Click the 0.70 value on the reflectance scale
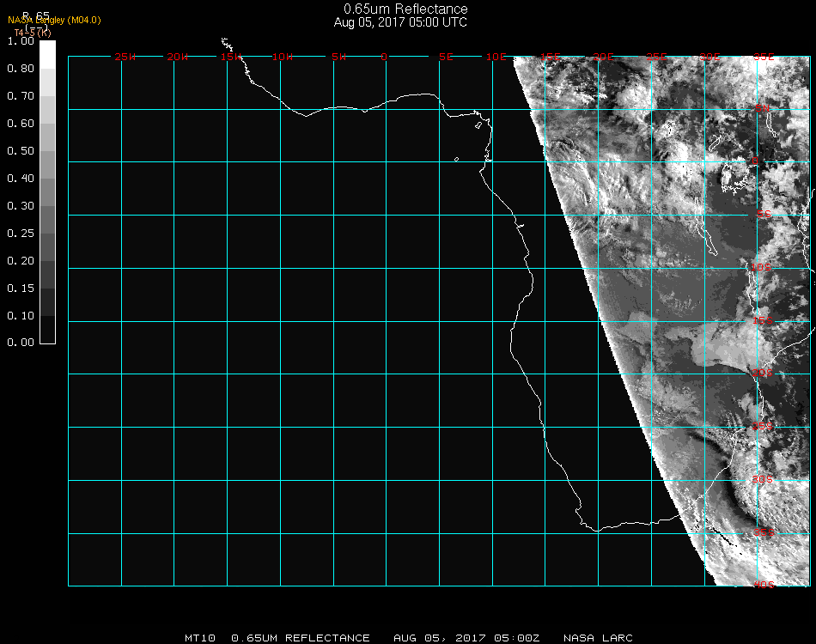816x644 pixels. (x=21, y=96)
